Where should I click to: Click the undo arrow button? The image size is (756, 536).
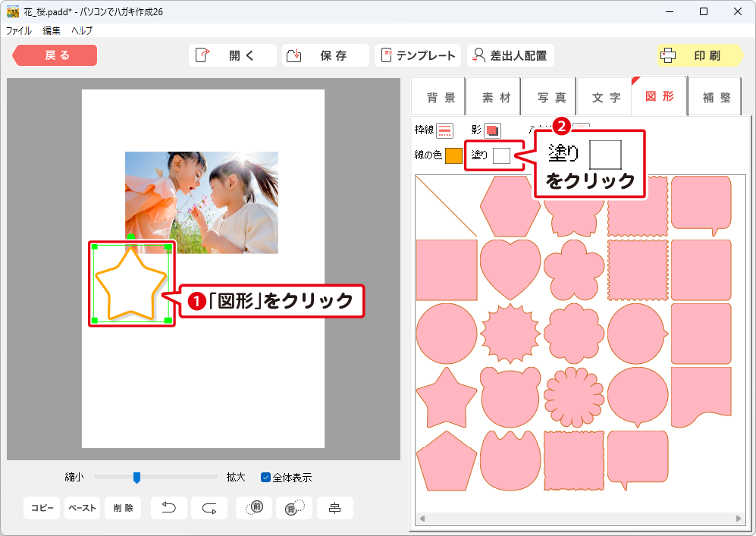[x=169, y=508]
